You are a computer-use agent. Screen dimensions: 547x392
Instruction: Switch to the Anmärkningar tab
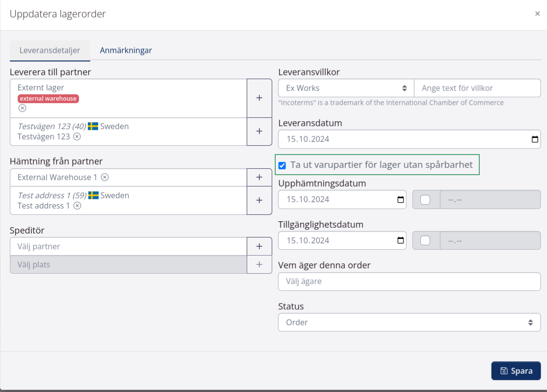click(126, 50)
